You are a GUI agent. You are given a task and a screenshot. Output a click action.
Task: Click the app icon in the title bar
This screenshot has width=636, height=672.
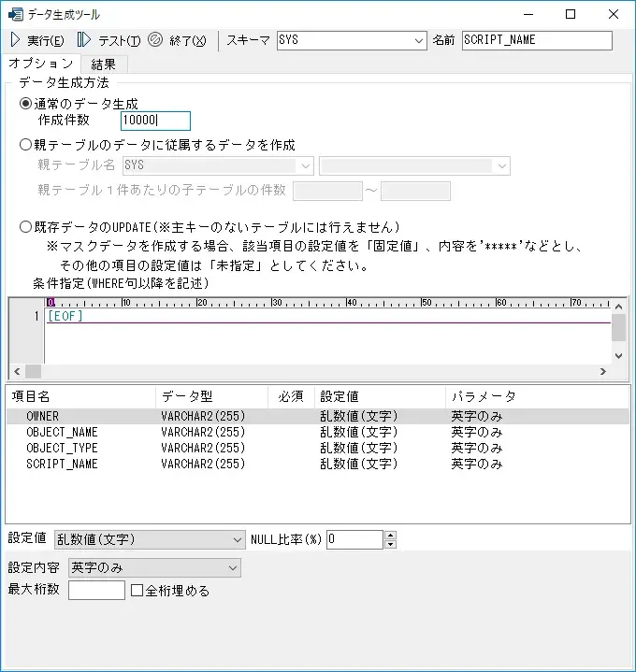pos(15,14)
